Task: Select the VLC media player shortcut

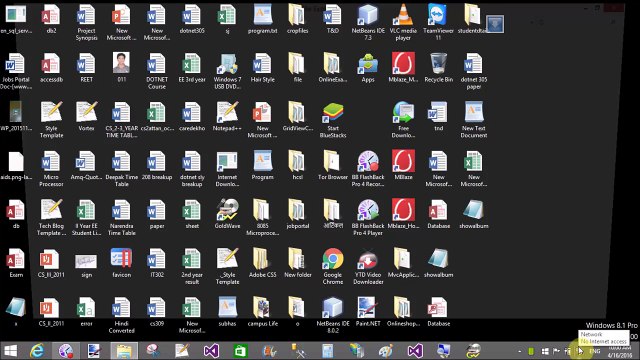Action: click(403, 15)
